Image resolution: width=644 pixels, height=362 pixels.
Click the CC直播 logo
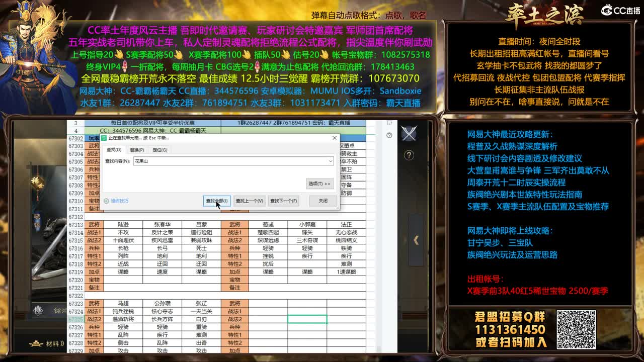[621, 10]
